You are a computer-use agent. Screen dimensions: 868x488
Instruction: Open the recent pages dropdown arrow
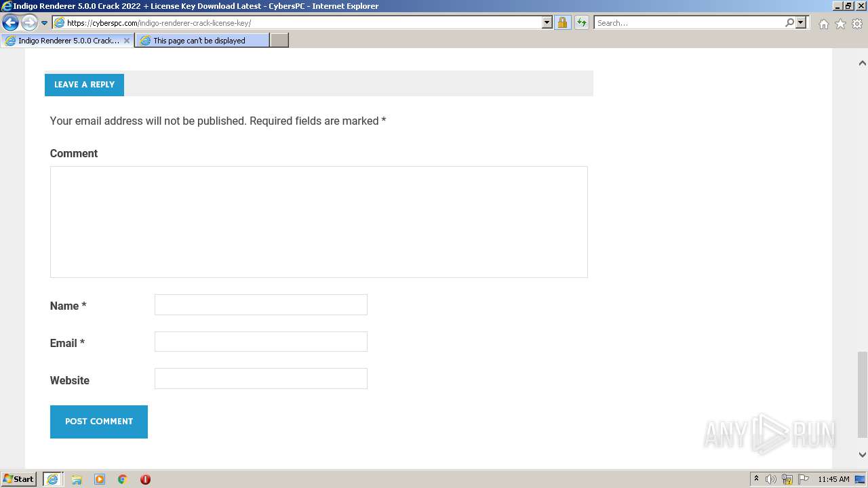[x=44, y=23]
